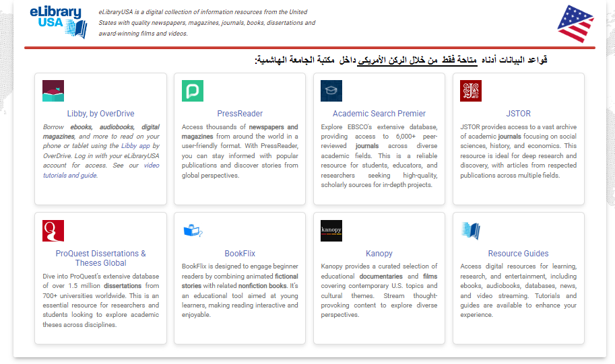
Task: Click the Resource Guides book icon
Action: tap(471, 231)
